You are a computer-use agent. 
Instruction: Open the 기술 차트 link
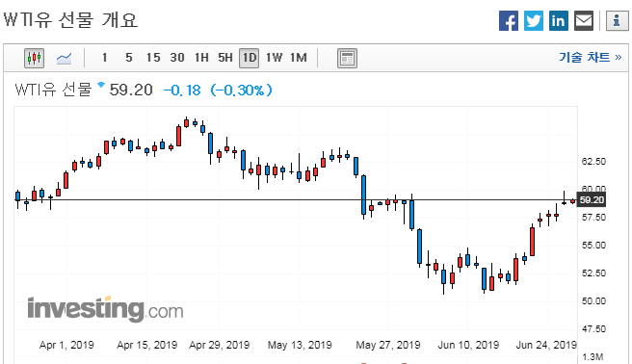590,57
